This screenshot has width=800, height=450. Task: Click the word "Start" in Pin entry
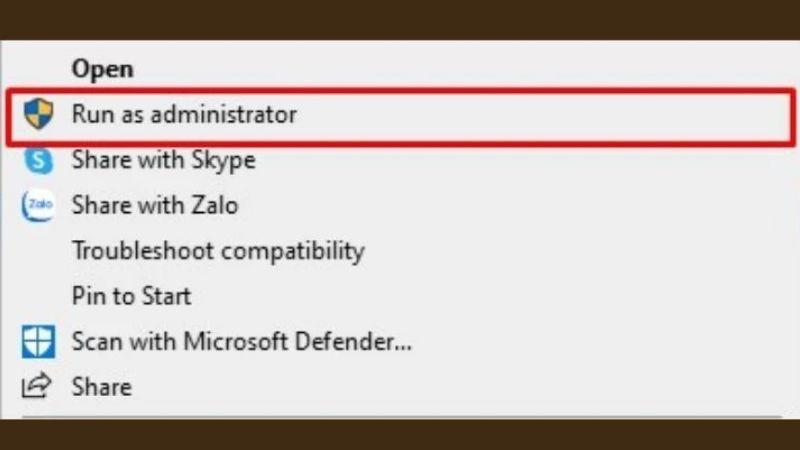167,296
